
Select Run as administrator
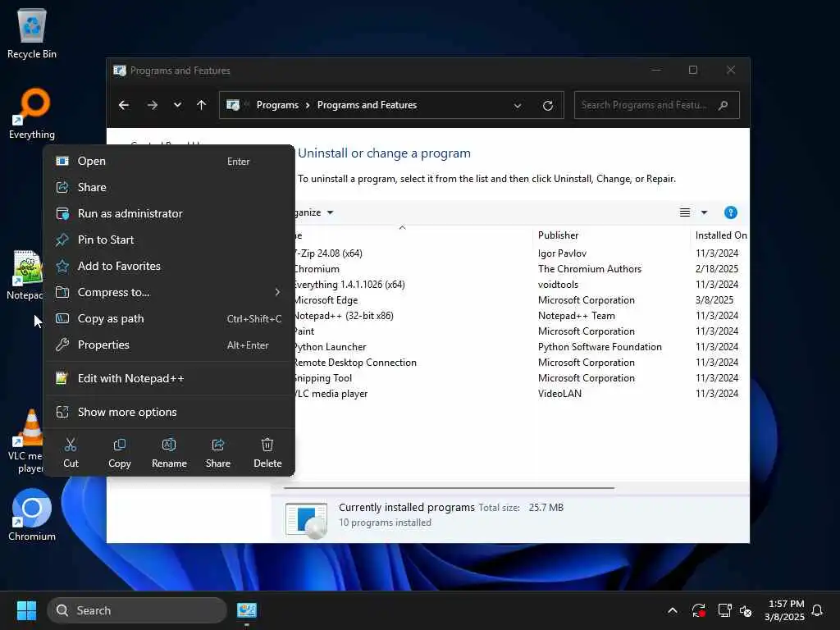point(168,214)
